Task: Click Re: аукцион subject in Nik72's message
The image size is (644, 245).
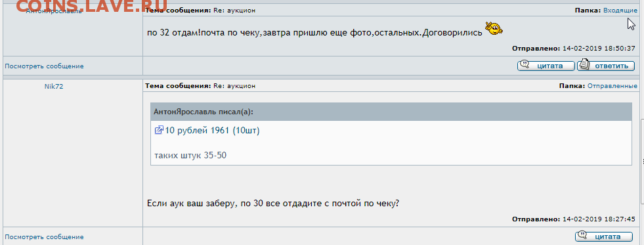Action: click(234, 86)
